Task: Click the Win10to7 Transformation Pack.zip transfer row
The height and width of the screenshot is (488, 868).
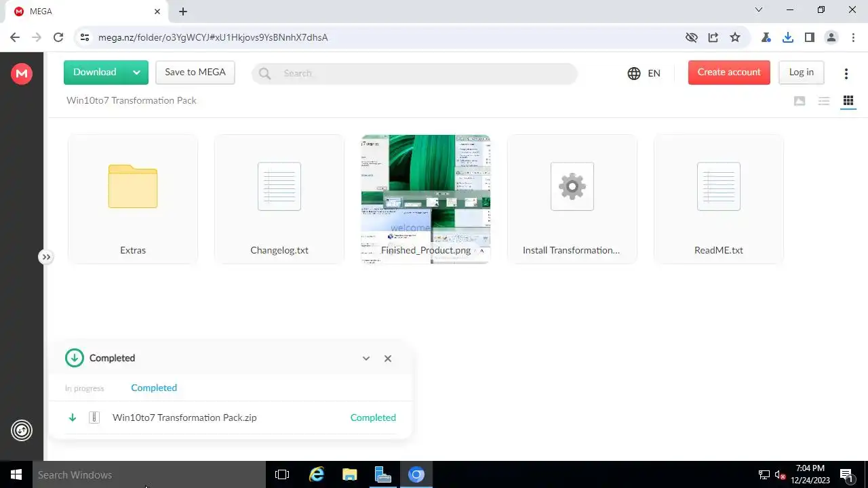Action: [231, 418]
